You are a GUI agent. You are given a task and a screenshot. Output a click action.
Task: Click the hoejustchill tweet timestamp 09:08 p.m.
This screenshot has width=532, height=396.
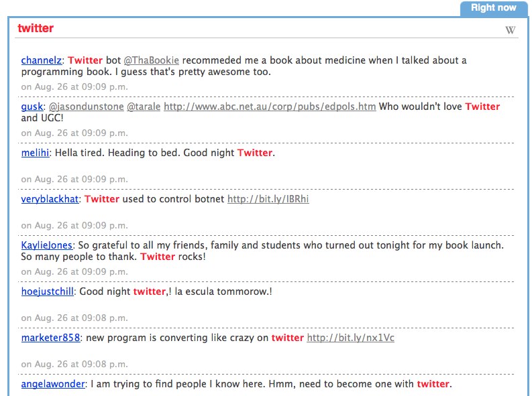coord(74,318)
